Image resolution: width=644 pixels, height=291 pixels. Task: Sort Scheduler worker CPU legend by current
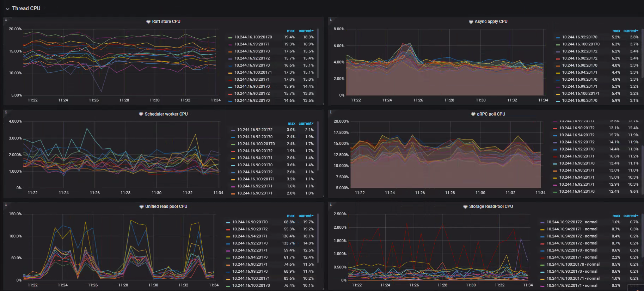(306, 124)
